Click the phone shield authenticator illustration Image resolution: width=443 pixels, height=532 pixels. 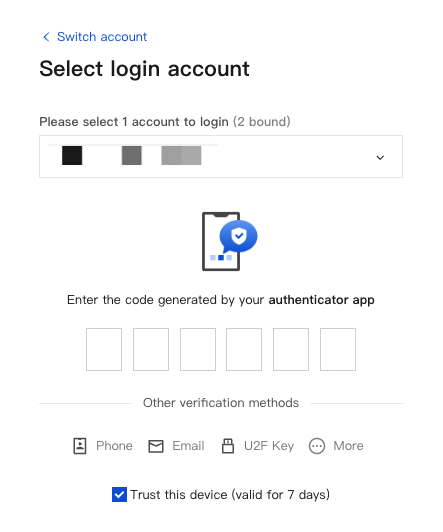[229, 241]
